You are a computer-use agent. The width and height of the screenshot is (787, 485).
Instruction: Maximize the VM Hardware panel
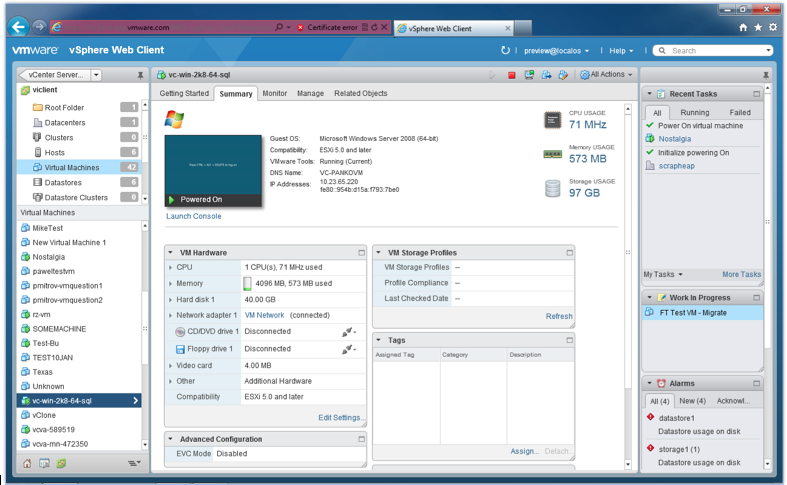(361, 253)
